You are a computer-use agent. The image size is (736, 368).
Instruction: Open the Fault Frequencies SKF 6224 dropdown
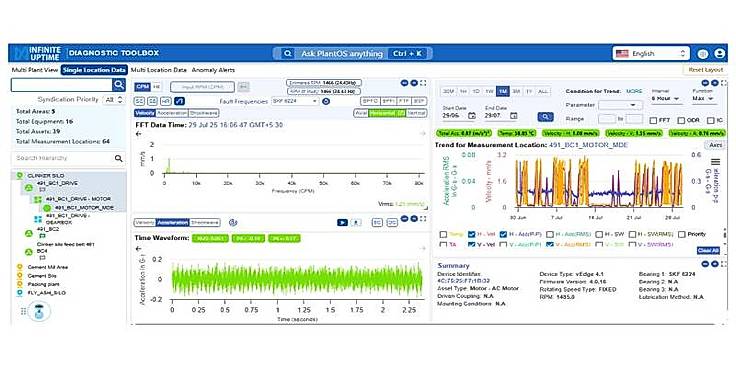pyautogui.click(x=295, y=101)
